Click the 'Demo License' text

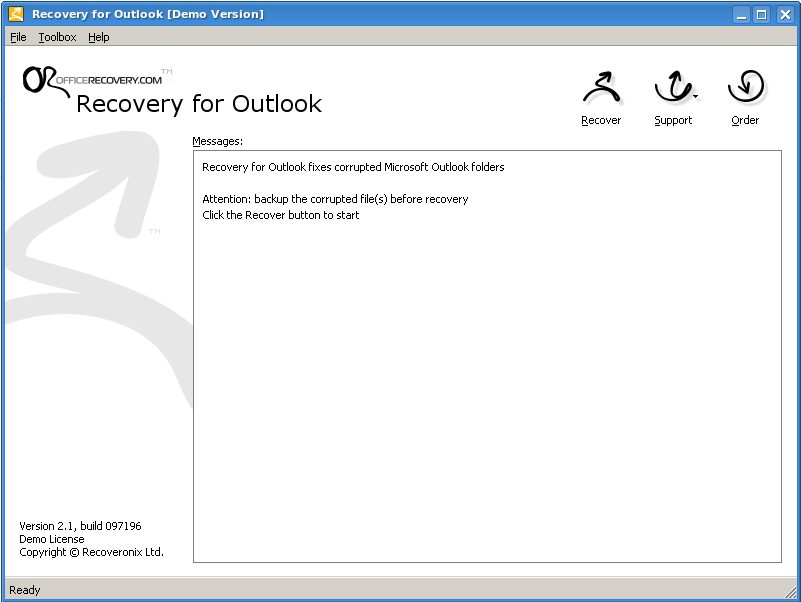click(52, 539)
